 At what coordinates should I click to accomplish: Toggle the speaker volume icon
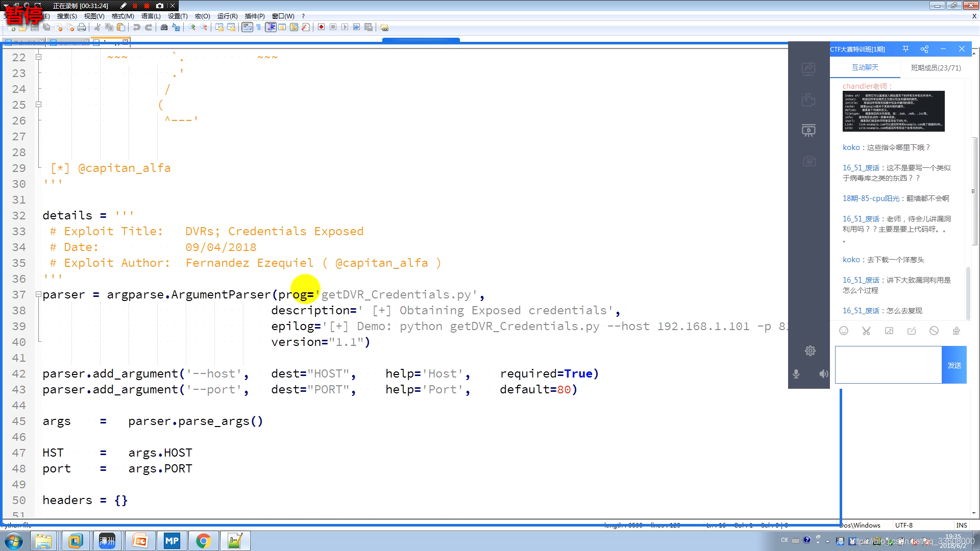[x=823, y=374]
